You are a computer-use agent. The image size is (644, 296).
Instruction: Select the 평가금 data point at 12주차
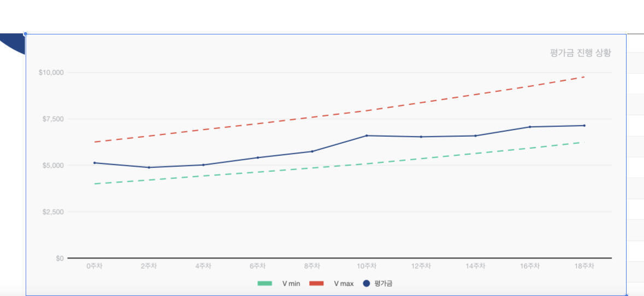pos(421,137)
